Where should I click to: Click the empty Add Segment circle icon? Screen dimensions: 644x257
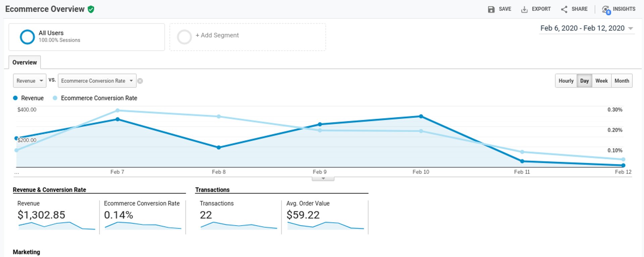(x=184, y=37)
